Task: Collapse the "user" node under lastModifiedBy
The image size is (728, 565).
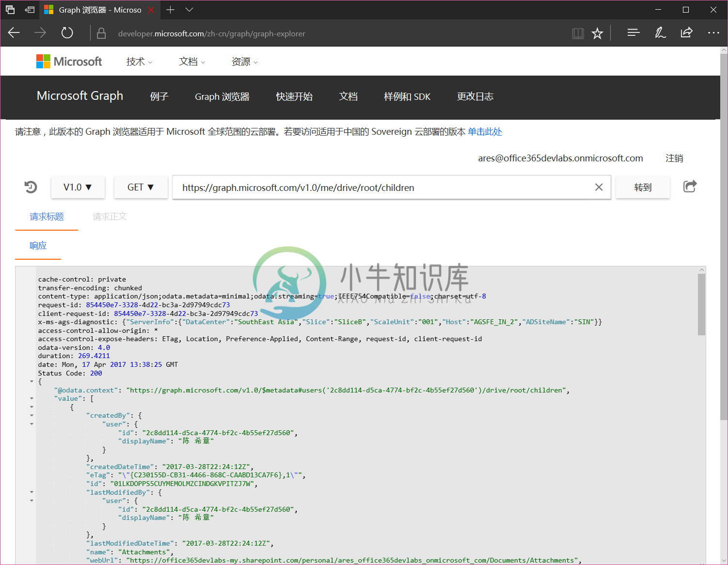Action: coord(32,501)
